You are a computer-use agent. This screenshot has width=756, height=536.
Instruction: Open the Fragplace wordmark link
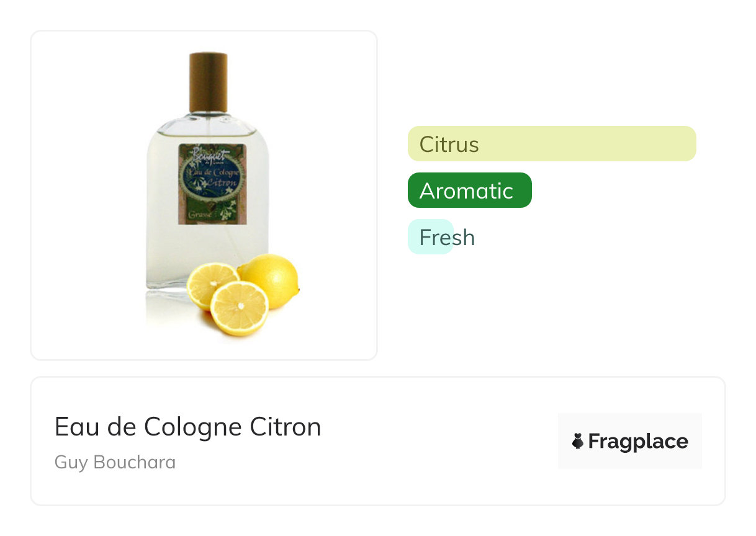tap(637, 442)
